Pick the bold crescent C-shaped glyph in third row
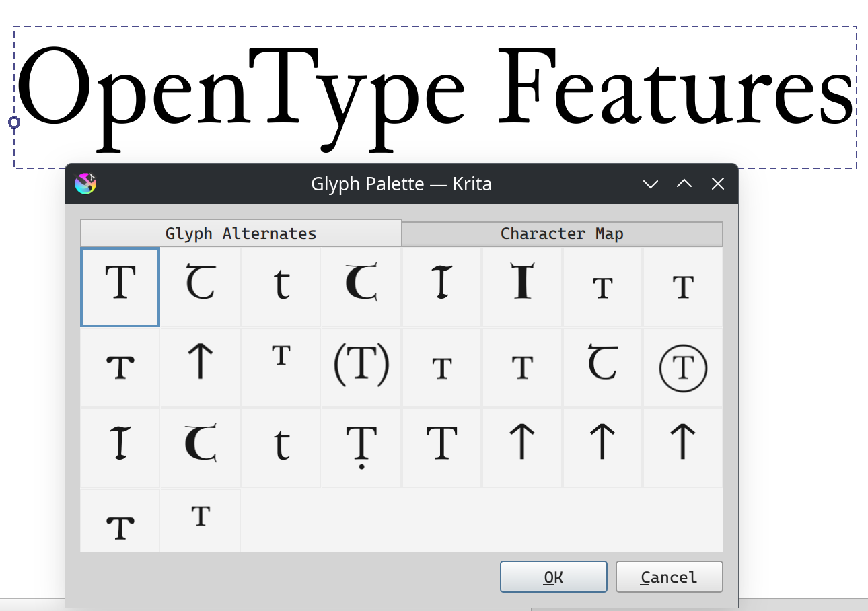 201,447
